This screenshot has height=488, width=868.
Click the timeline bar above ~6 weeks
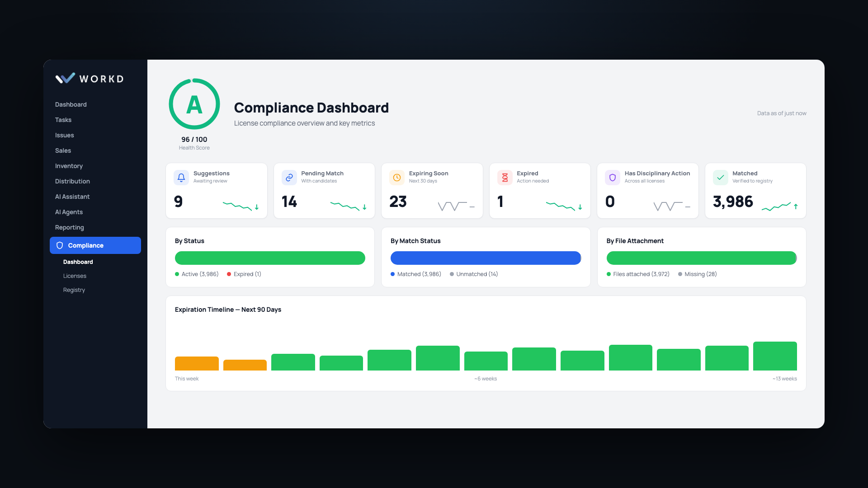tap(486, 361)
